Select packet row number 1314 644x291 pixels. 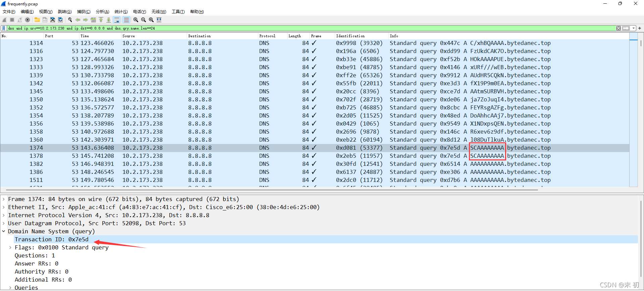[315, 43]
